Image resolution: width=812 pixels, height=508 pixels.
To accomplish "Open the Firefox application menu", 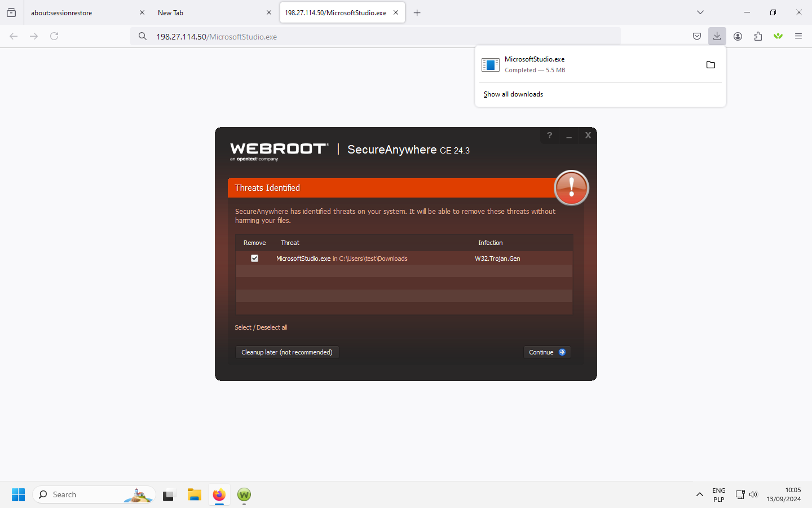I will [x=798, y=36].
